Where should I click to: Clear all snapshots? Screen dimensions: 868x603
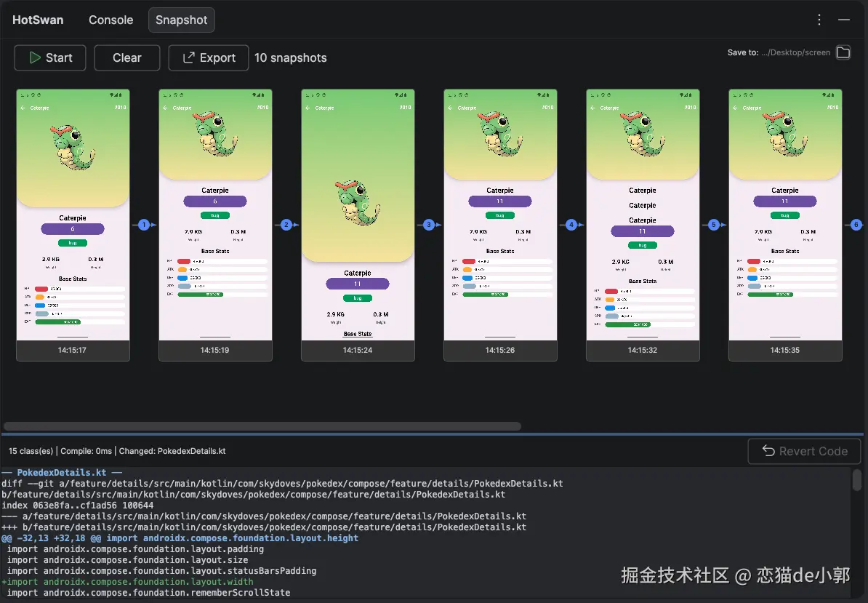click(127, 57)
